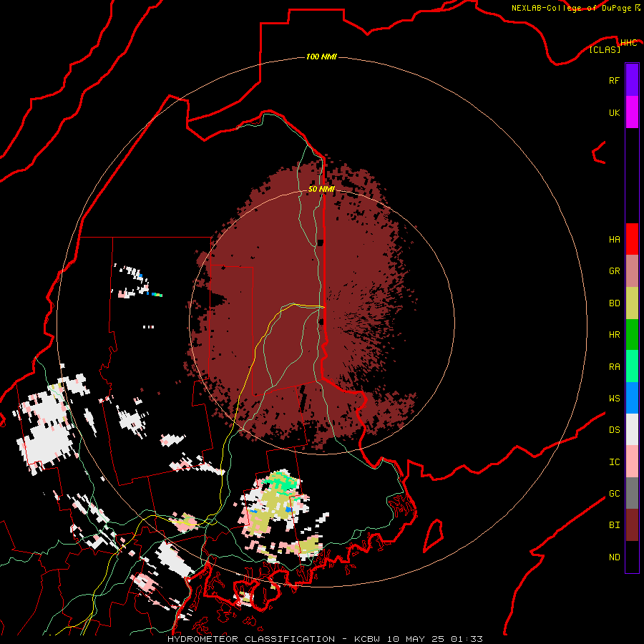
Task: Click the HR legend label
Action: tap(614, 335)
